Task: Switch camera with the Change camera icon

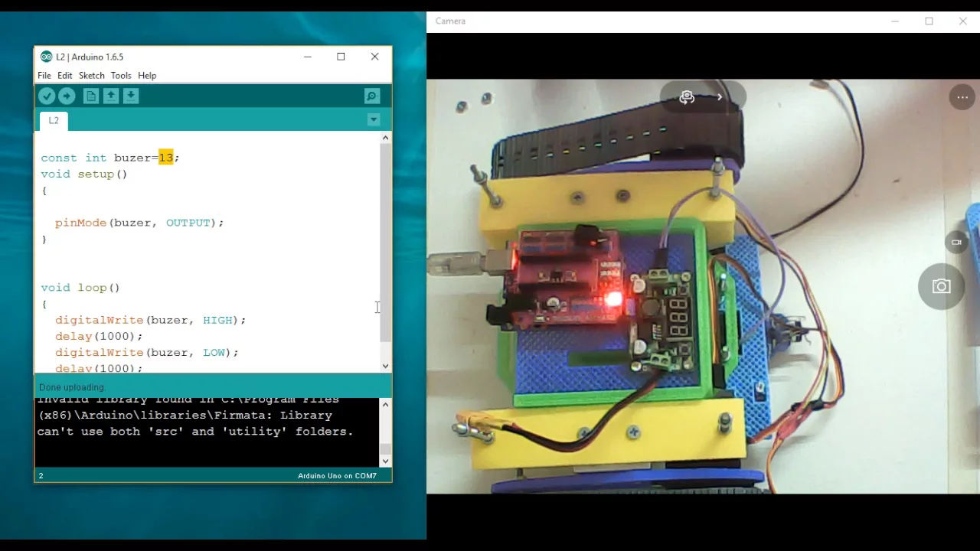Action: 687,97
